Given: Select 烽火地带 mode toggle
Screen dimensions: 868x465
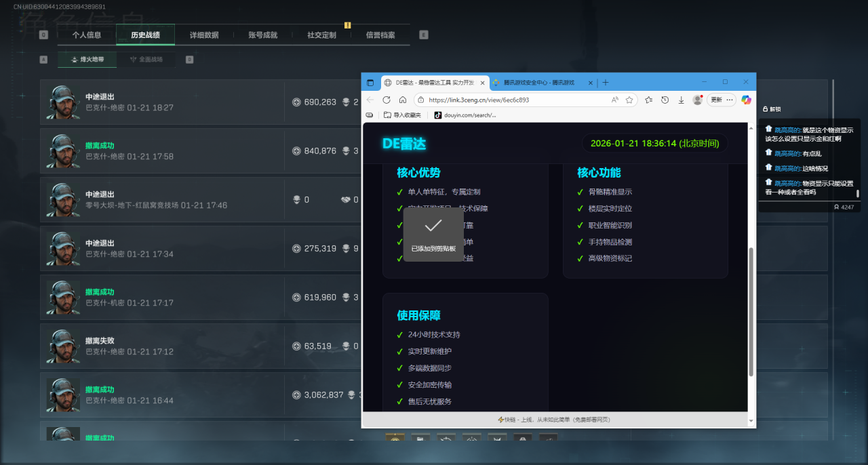Looking at the screenshot, I should click(x=87, y=60).
